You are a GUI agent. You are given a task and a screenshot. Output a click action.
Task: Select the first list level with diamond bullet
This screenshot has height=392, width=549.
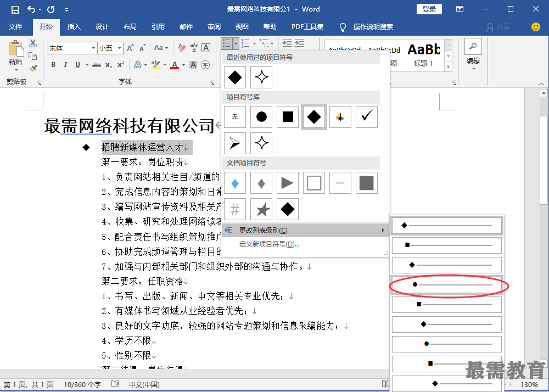447,226
